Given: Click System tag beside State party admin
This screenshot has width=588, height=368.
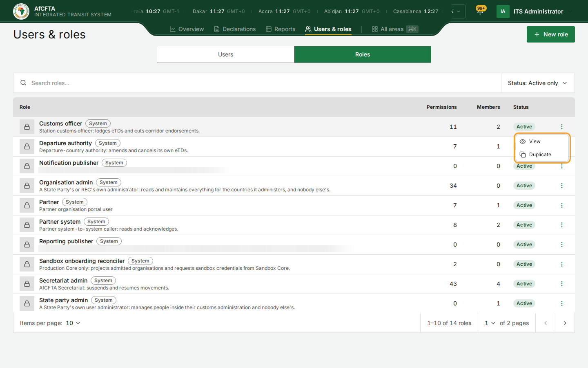Looking at the screenshot, I should point(104,300).
